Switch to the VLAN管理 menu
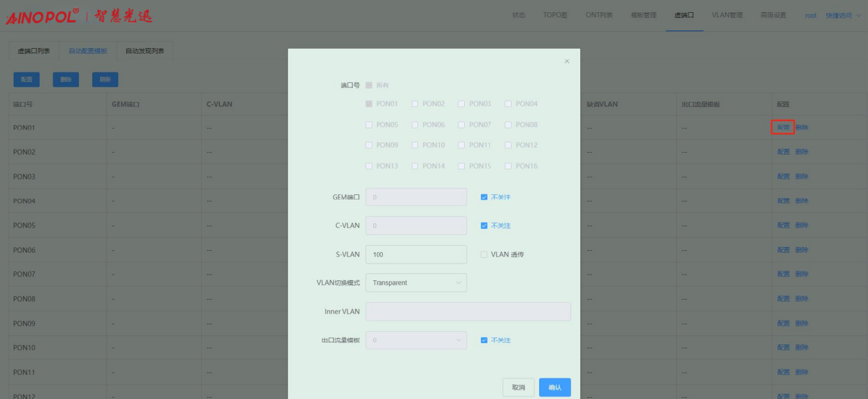Screen dimensions: 868x399 727,15
